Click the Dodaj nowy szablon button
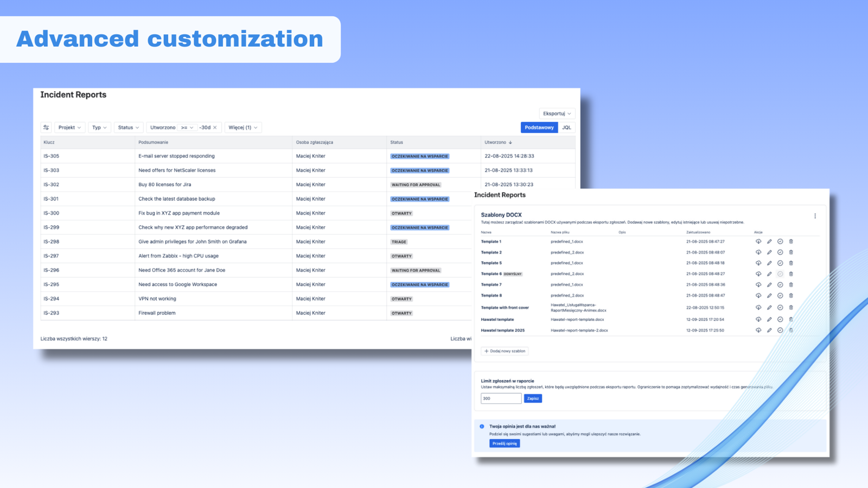The image size is (868, 488). click(505, 351)
